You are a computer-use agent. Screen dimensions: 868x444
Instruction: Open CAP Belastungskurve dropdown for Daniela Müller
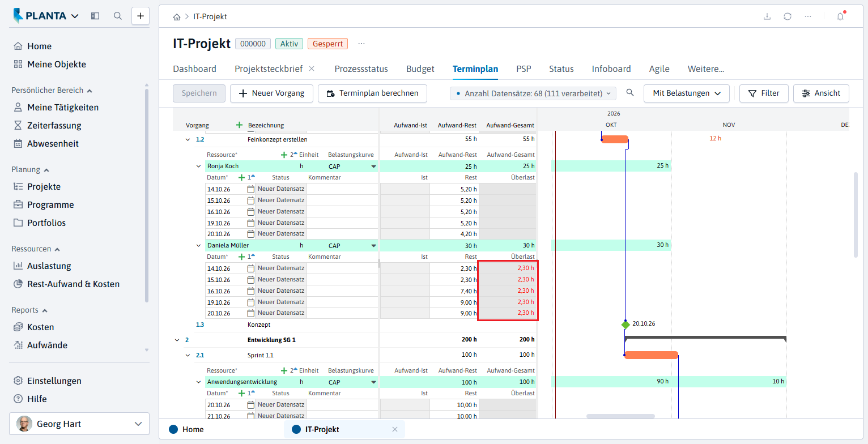tap(373, 246)
